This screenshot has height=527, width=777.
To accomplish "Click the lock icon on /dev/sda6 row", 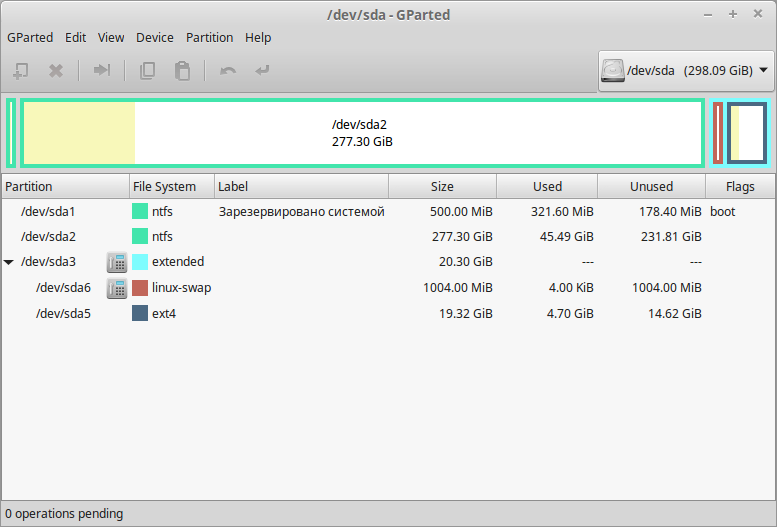I will pos(117,288).
